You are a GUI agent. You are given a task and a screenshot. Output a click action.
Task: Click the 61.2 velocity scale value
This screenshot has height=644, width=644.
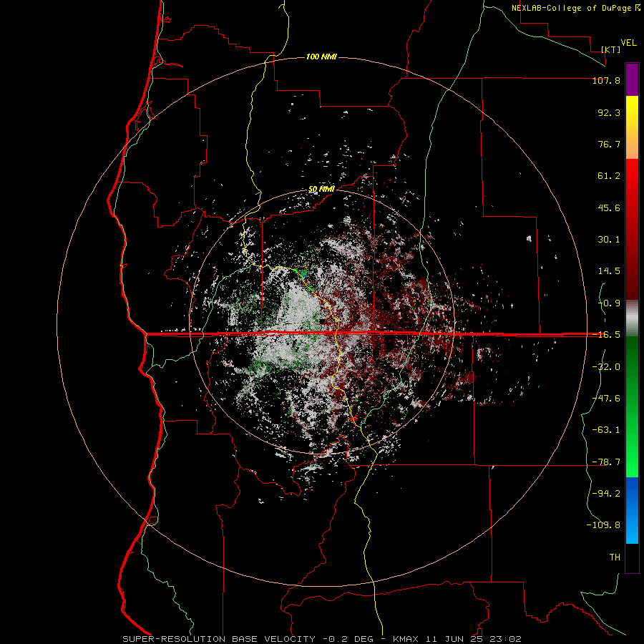pyautogui.click(x=609, y=176)
